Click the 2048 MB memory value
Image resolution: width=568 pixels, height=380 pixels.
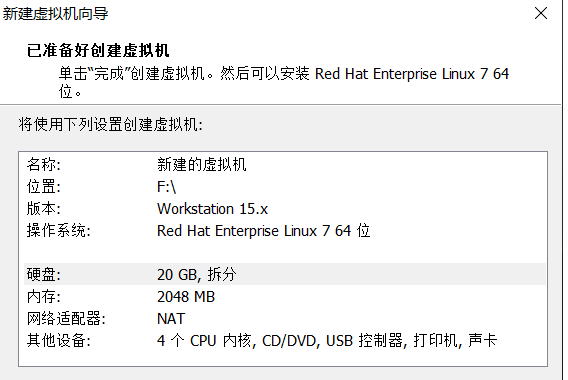coord(186,297)
